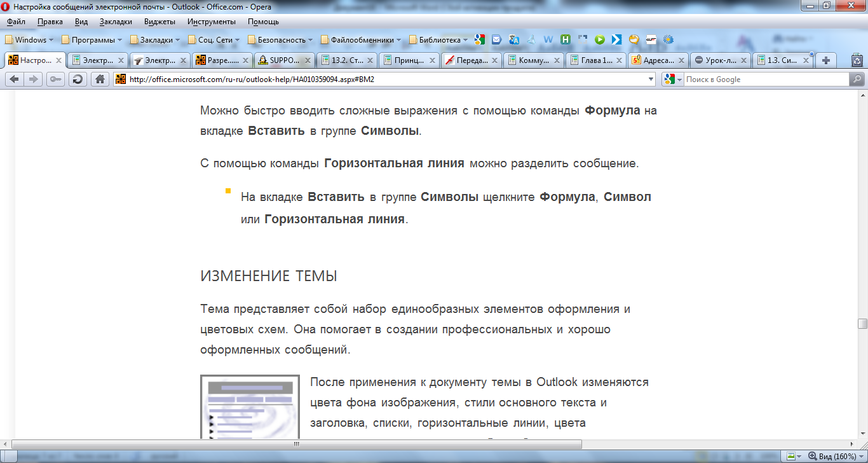Close the 'SUPPO...' tab
The width and height of the screenshot is (868, 463).
307,60
